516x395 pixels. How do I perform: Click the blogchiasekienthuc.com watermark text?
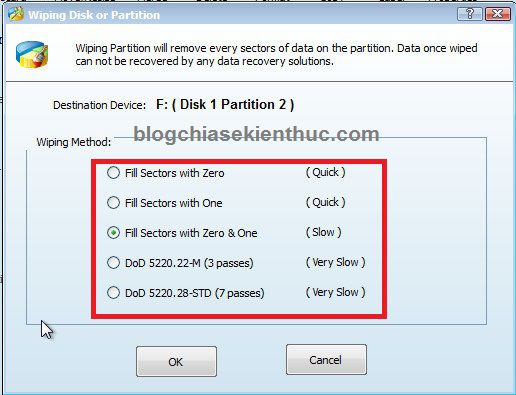[256, 134]
